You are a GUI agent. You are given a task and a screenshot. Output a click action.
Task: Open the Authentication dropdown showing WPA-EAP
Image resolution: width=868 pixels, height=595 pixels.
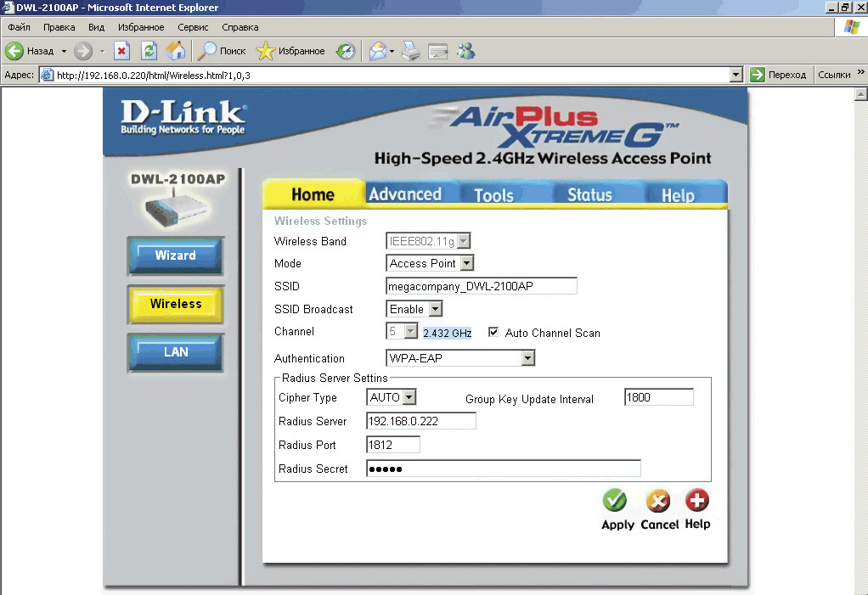pos(460,358)
